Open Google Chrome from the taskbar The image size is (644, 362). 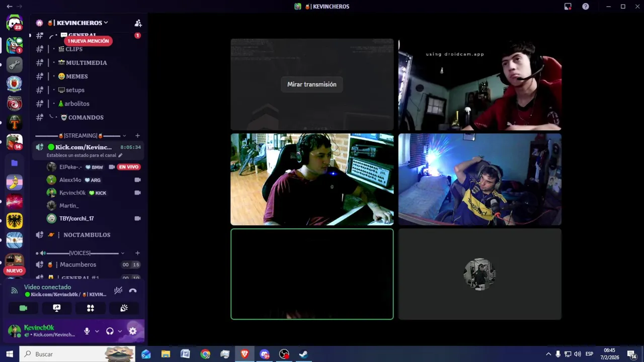(205, 354)
